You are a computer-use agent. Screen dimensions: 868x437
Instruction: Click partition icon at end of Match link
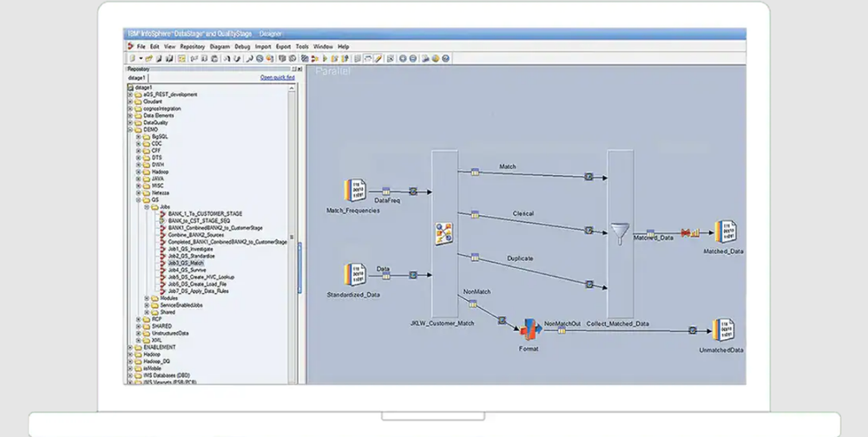(x=589, y=177)
